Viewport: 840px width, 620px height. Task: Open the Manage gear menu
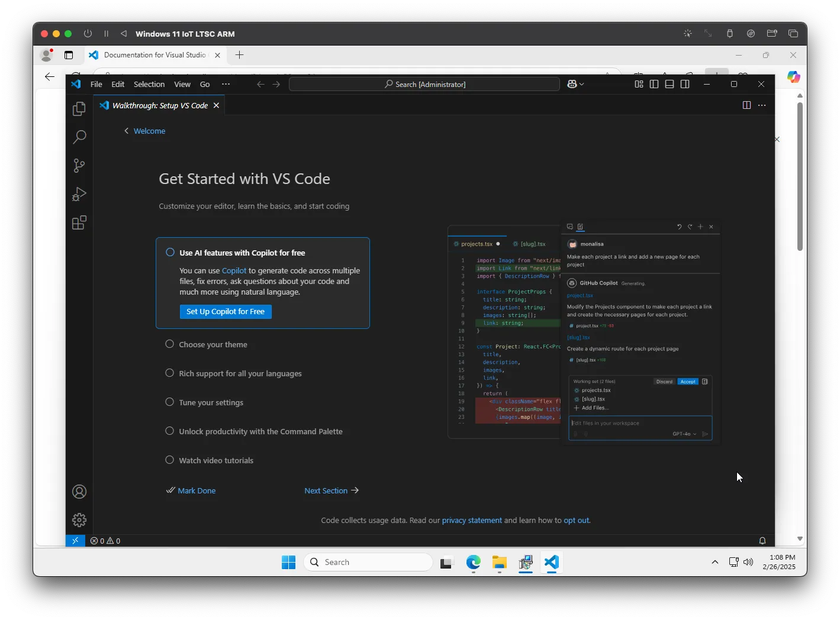(79, 520)
